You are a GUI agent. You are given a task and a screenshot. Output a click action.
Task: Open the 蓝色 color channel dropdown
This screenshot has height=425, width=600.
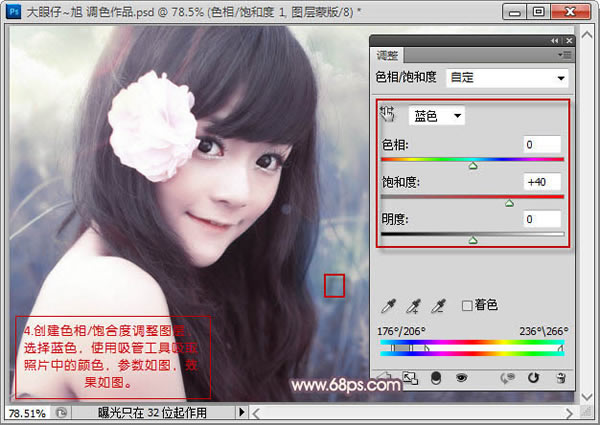[437, 116]
